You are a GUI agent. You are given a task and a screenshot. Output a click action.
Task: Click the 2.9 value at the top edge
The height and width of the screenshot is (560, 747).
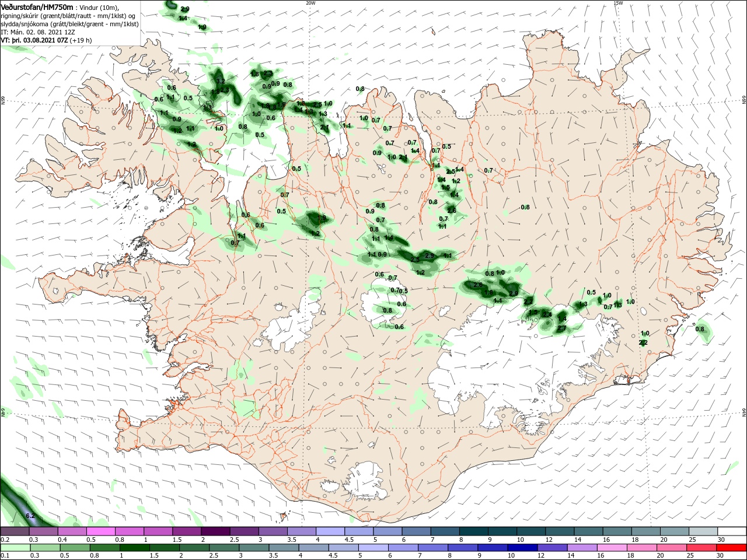click(185, 9)
